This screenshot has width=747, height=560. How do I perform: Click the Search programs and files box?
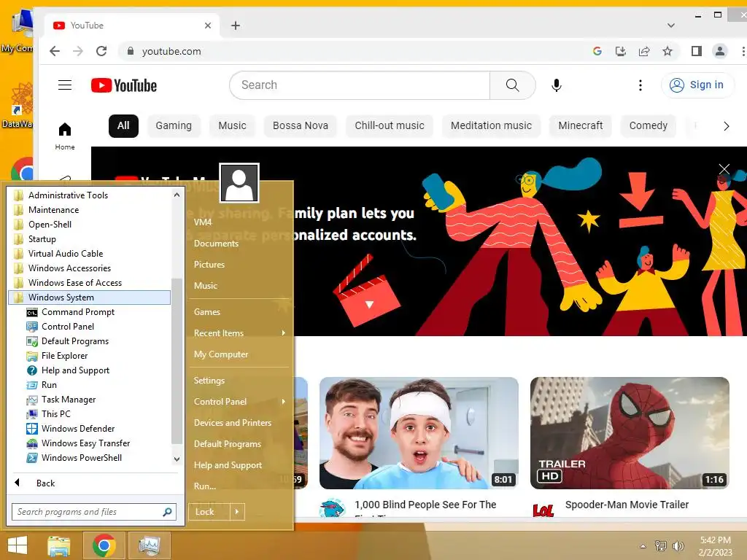click(x=94, y=512)
